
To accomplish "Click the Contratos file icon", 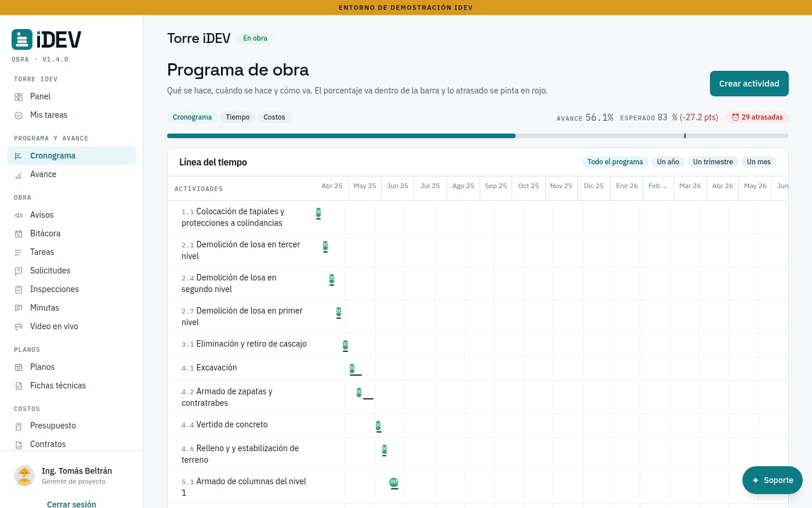I will point(19,445).
